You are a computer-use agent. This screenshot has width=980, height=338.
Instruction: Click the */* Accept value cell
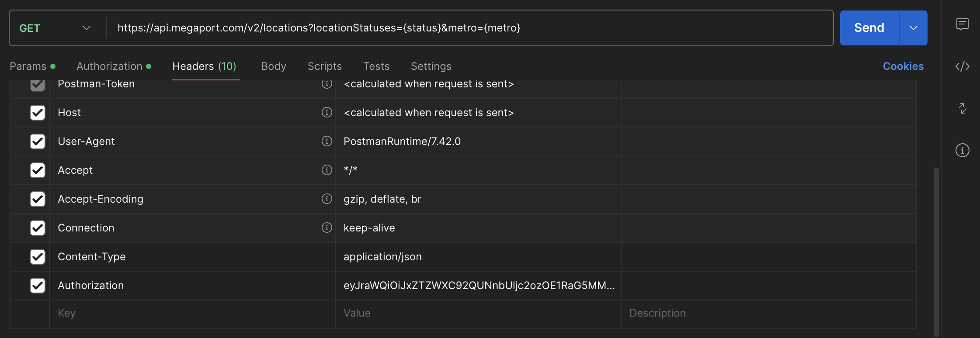point(478,170)
